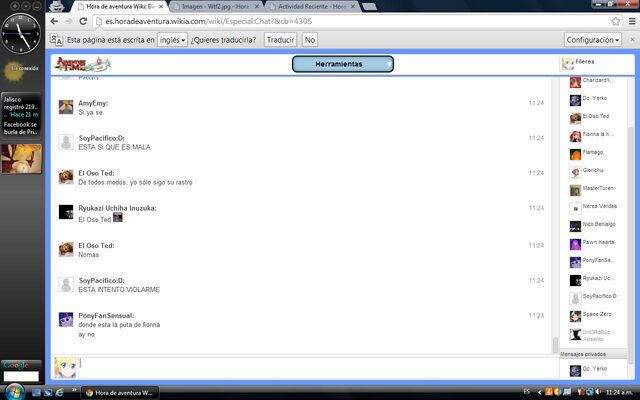Click the Google search gadget box
This screenshot has height=400, width=640.
[x=21, y=376]
